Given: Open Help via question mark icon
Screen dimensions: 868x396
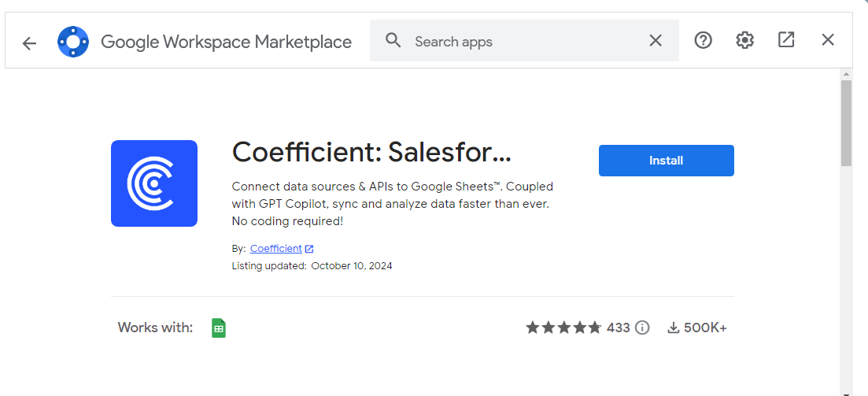Looking at the screenshot, I should click(703, 40).
